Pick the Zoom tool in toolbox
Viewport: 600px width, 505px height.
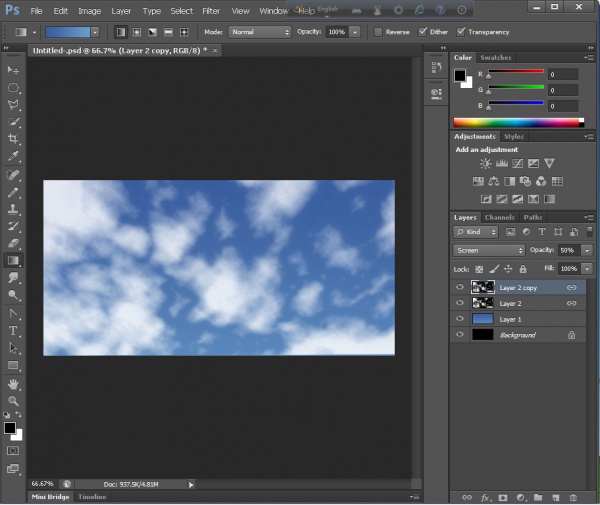14,401
